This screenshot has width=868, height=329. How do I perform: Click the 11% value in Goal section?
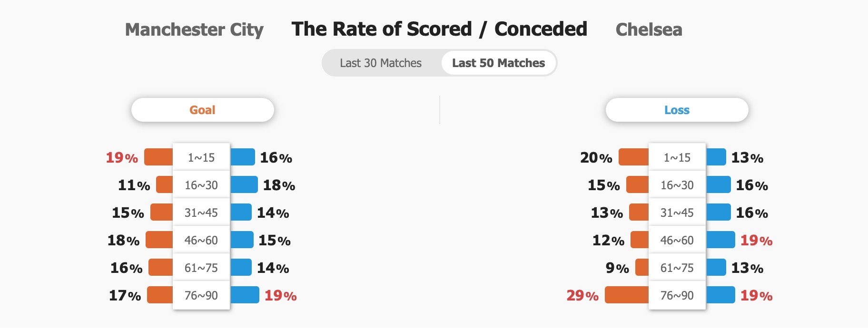(134, 185)
